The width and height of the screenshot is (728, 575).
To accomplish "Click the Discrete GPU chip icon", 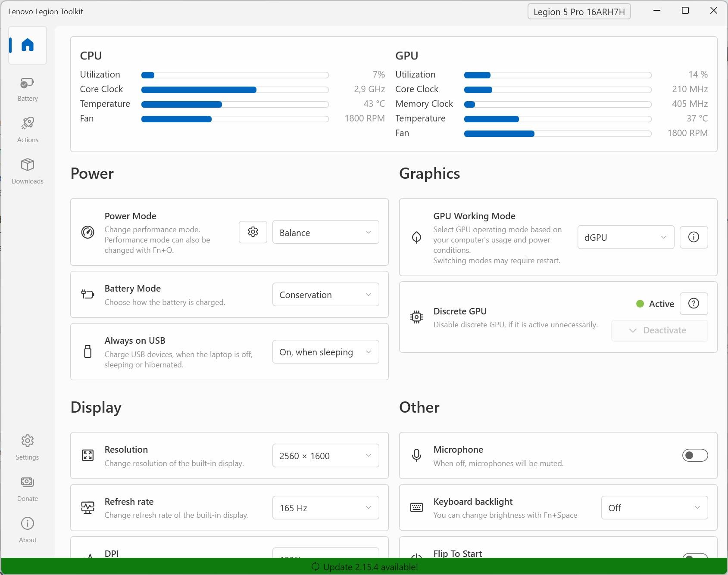I will (416, 317).
